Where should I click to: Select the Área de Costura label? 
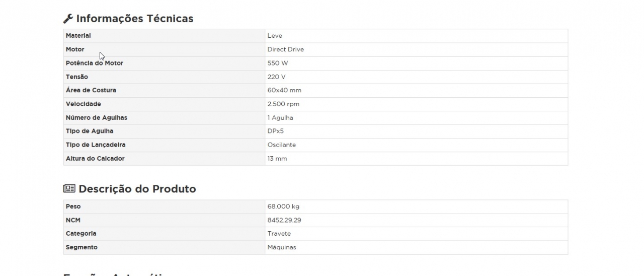91,90
